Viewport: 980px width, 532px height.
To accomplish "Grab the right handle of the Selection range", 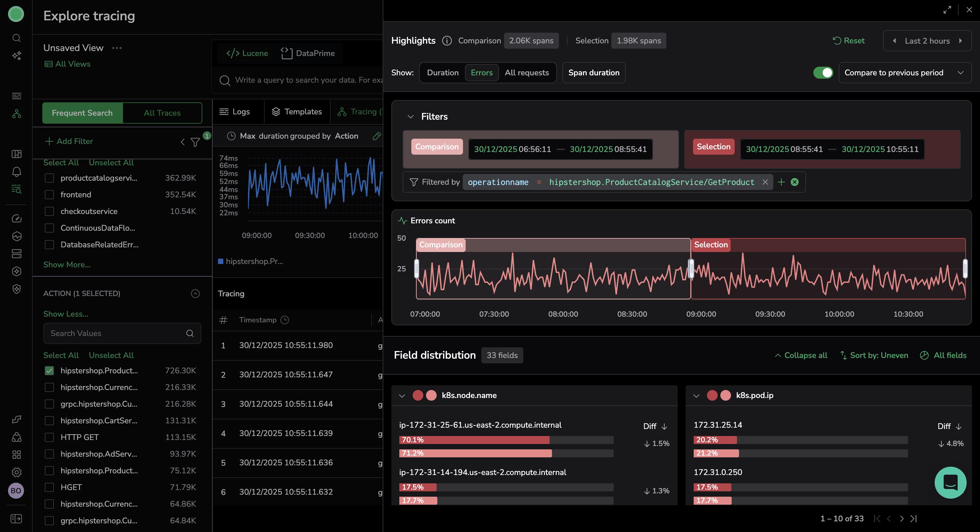I will [x=965, y=268].
